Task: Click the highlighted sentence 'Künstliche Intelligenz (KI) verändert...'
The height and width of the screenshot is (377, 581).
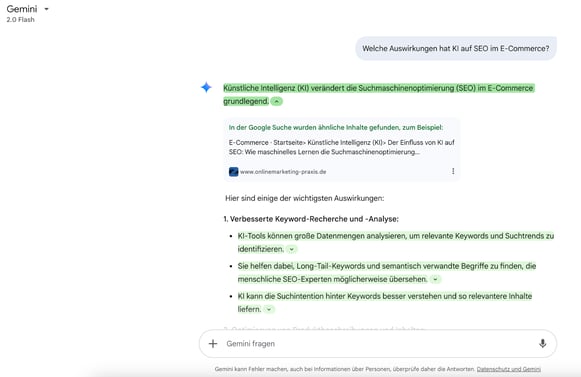Action: coord(378,95)
